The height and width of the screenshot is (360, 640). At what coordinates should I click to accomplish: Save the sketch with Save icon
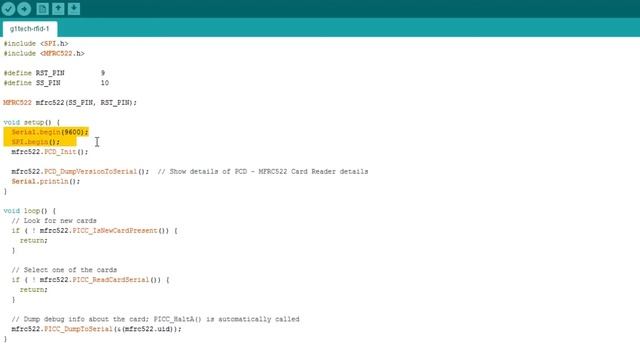coord(74,9)
